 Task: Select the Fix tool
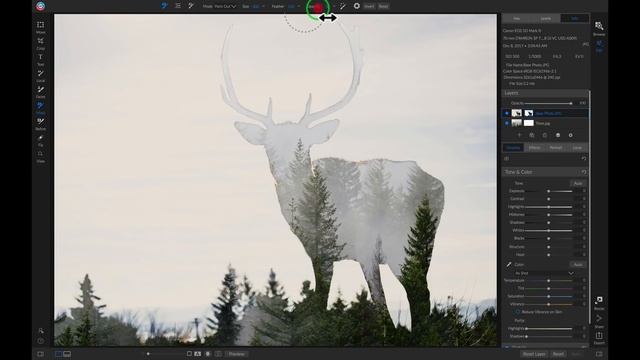click(x=40, y=140)
